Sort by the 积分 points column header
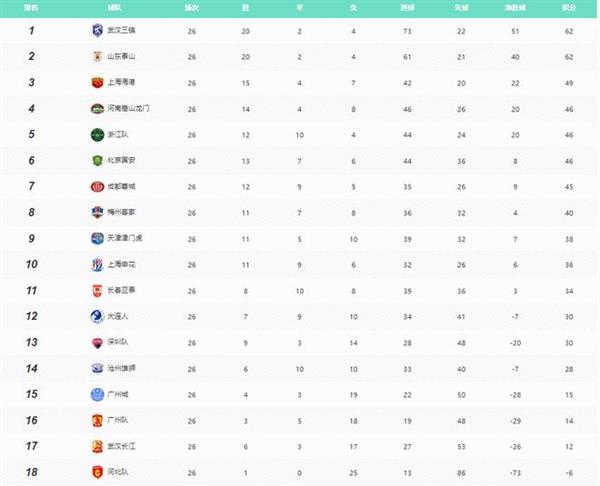The image size is (600, 486). pos(569,8)
